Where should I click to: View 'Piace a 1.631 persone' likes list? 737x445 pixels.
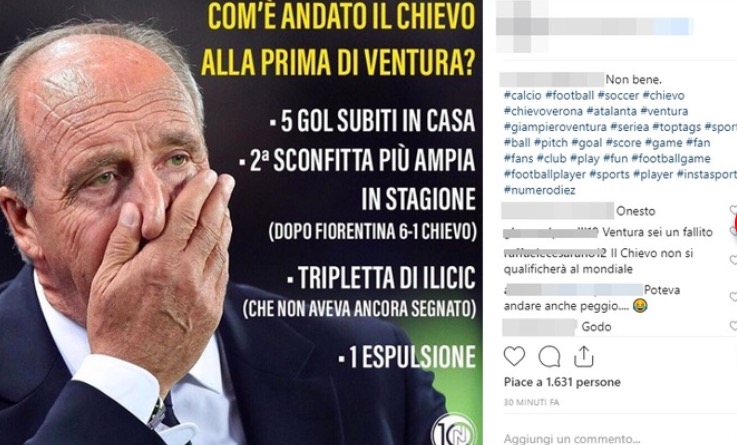tap(562, 382)
